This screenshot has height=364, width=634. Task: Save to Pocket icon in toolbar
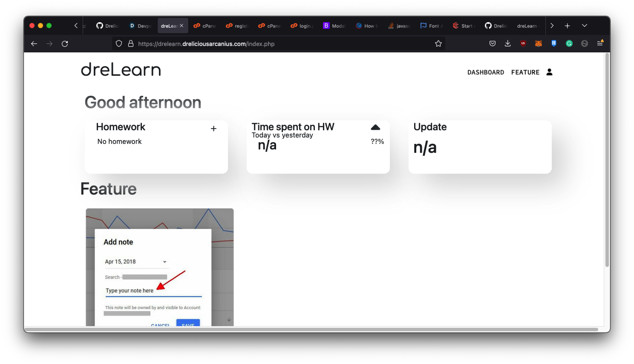492,44
